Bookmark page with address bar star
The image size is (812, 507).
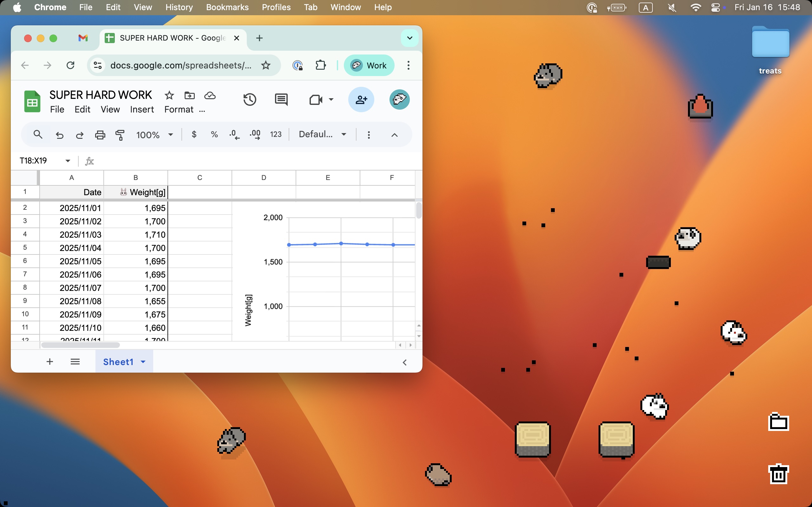(266, 65)
